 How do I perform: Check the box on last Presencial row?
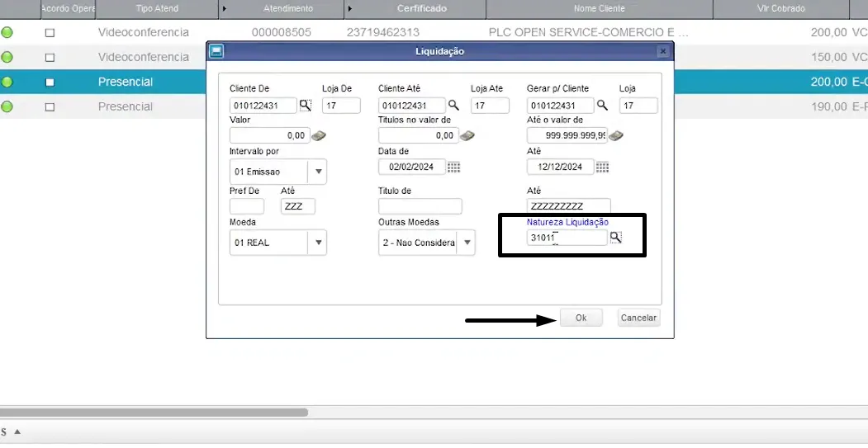(50, 107)
